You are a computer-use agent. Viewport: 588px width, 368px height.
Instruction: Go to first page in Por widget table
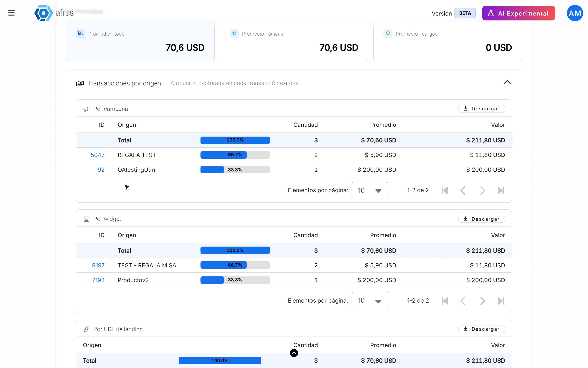point(445,301)
